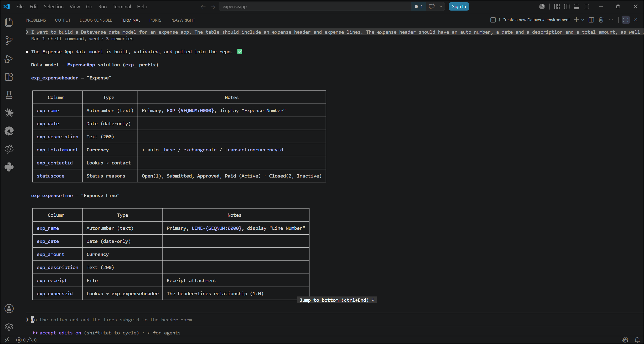
Task: Click the prompt input 'do the rollup…'
Action: [x=335, y=320]
